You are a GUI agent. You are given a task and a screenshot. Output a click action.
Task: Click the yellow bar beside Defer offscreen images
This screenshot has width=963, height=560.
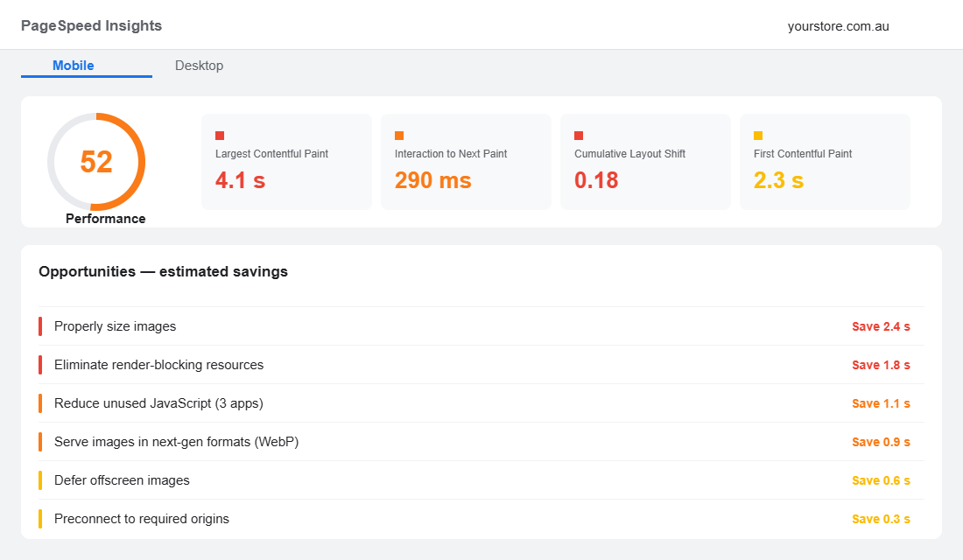tap(40, 480)
